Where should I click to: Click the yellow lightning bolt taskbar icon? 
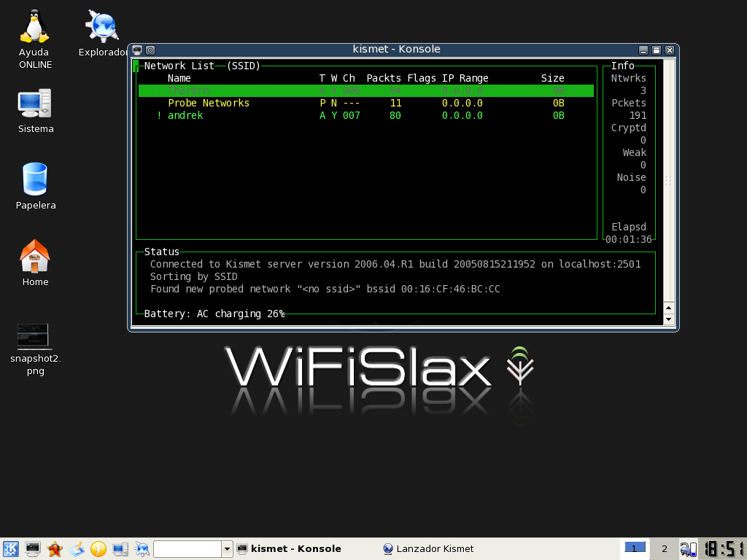pyautogui.click(x=98, y=549)
